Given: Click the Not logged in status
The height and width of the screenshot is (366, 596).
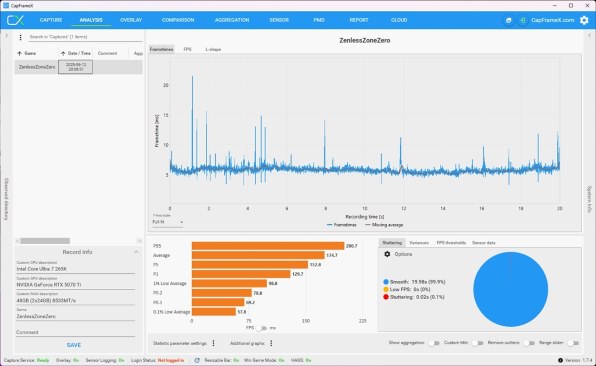Looking at the screenshot, I should [171, 360].
